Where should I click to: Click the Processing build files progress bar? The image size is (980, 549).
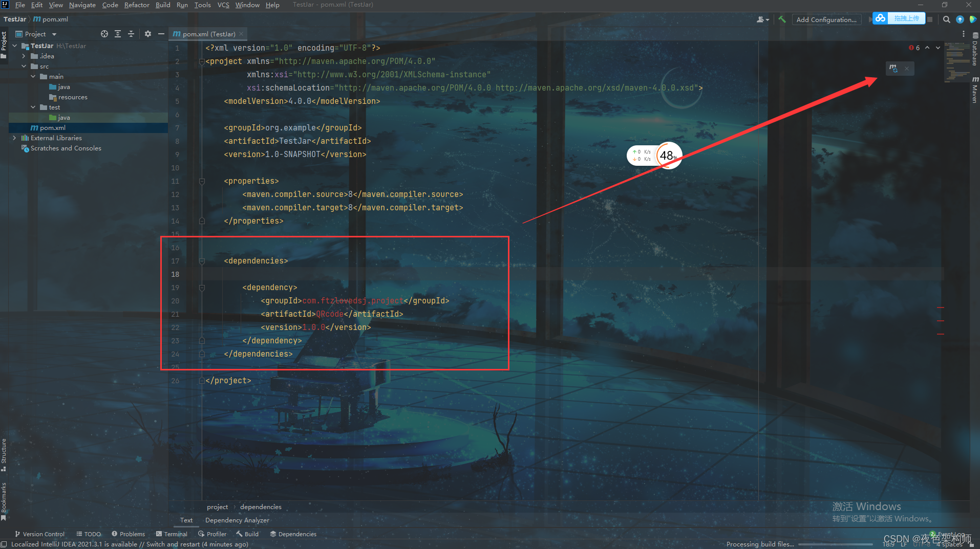click(x=835, y=544)
